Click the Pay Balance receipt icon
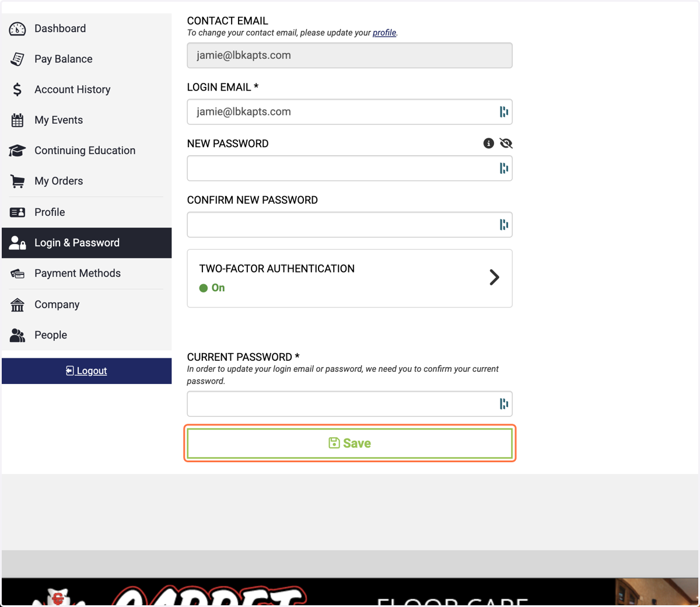Screen dimensions: 700x607 click(x=17, y=59)
